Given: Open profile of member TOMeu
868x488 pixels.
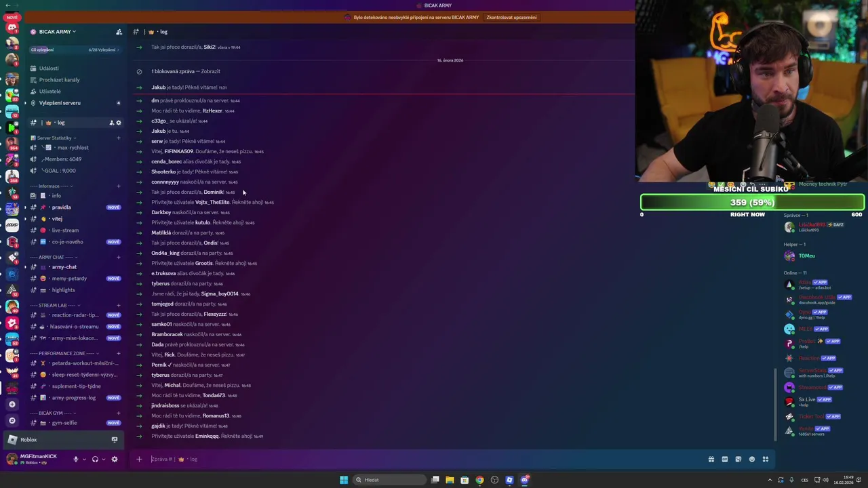Looking at the screenshot, I should pyautogui.click(x=807, y=256).
